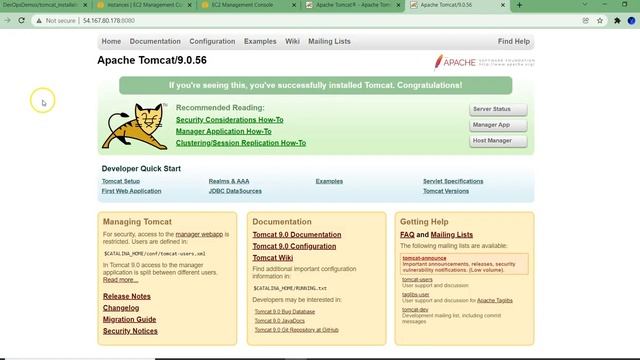640x360 pixels.
Task: Open Examples in Tomcat navigation bar
Action: (260, 41)
